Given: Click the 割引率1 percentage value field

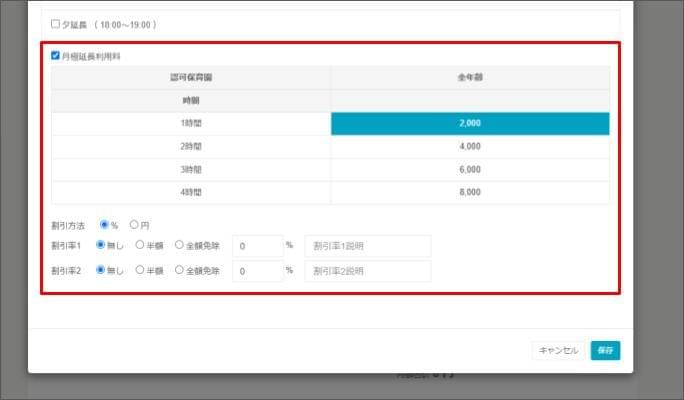Looking at the screenshot, I should click(x=255, y=246).
